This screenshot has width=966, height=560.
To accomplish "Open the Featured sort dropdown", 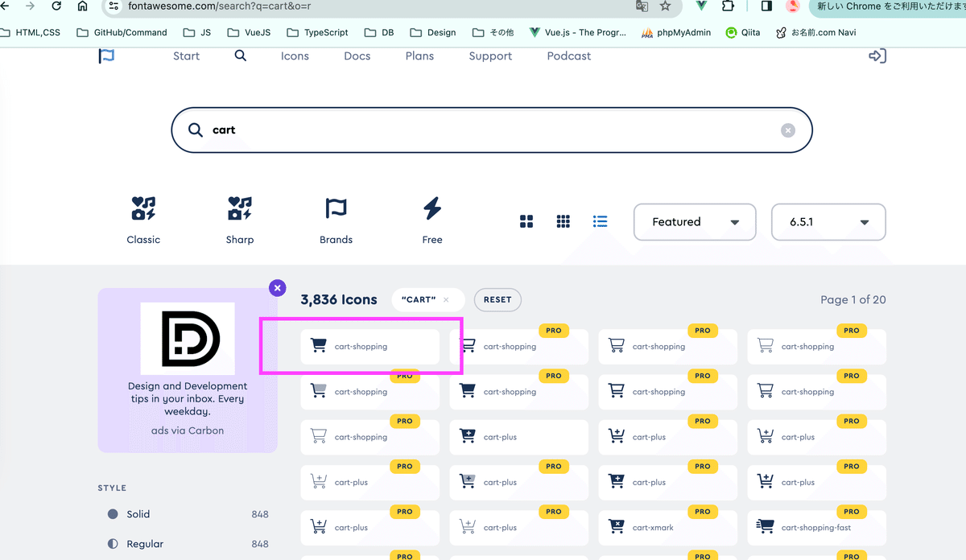I will pyautogui.click(x=695, y=222).
